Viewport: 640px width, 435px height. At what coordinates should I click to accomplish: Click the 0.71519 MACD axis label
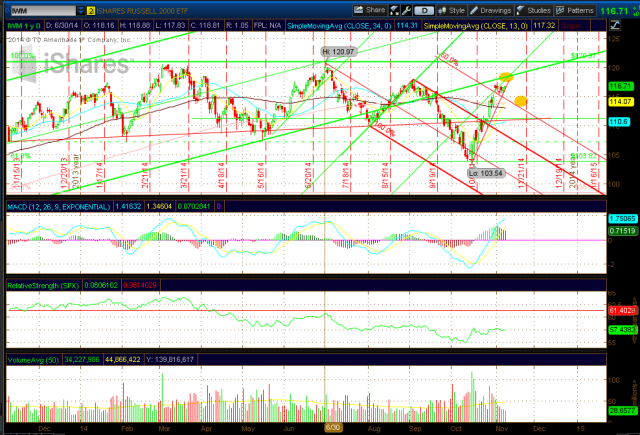pos(622,231)
